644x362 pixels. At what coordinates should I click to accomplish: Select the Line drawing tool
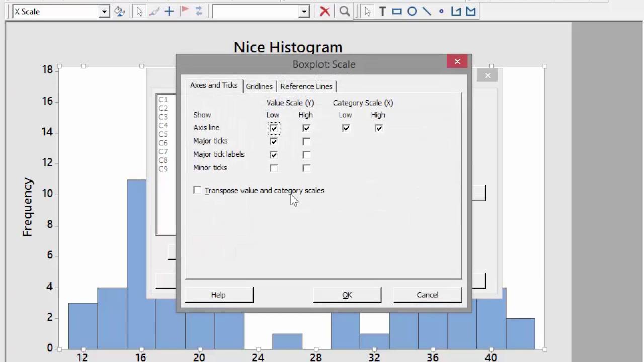[427, 11]
